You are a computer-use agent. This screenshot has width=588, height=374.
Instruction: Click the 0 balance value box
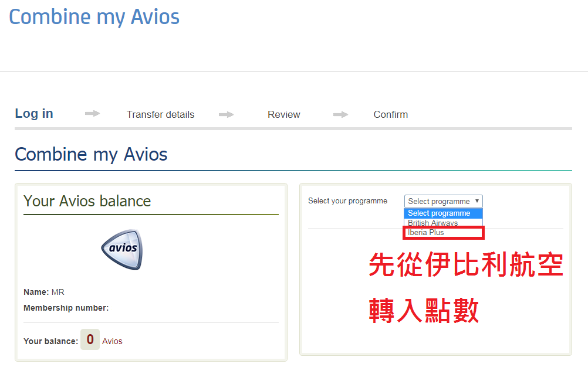[90, 339]
